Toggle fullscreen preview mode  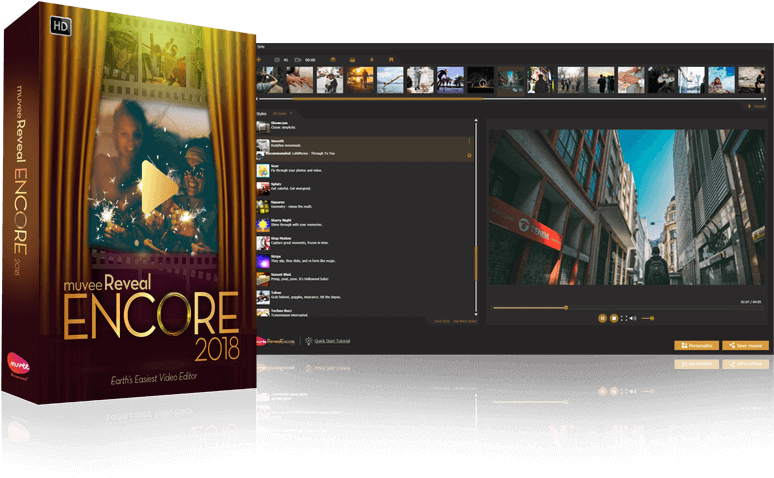624,319
